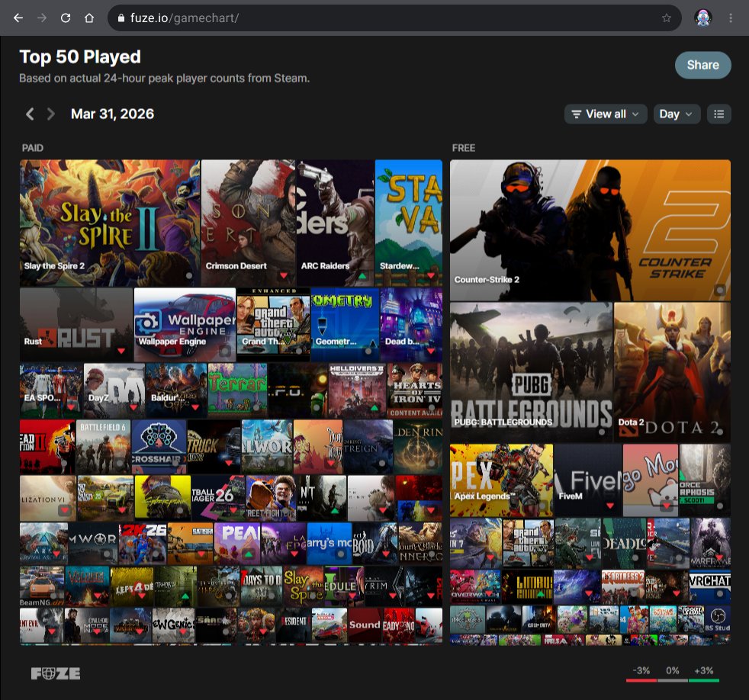Open the Dota 2 tile
This screenshot has width=749, height=700.
[x=672, y=372]
